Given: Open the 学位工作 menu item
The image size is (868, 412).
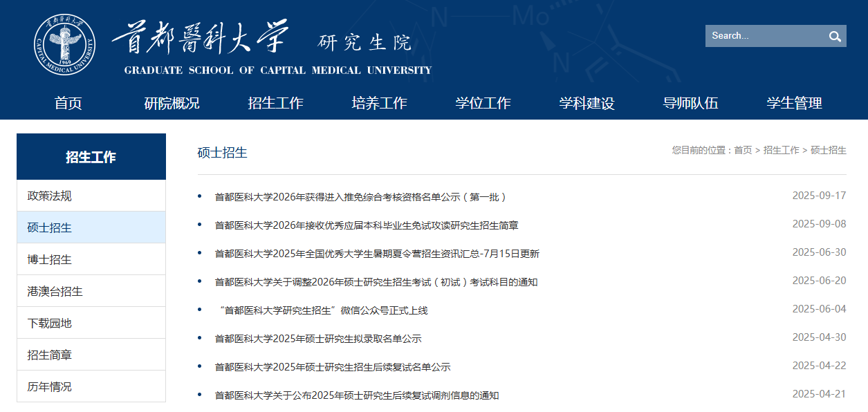Looking at the screenshot, I should [483, 103].
